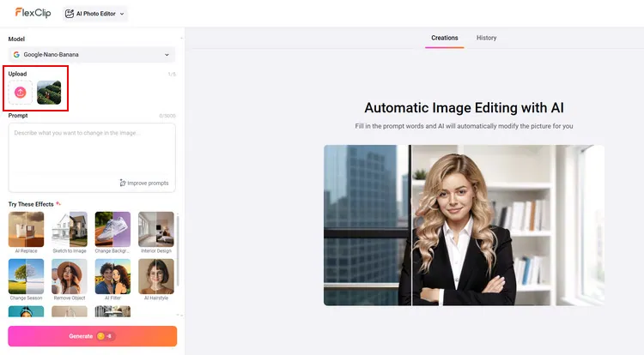Click the AI Photo Editor icon

coord(70,14)
